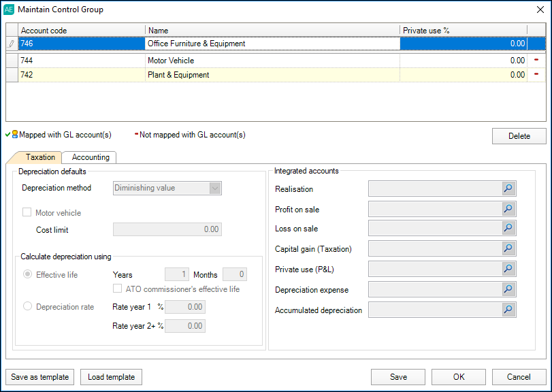
Task: Select the Taxation tab
Action: pos(40,157)
